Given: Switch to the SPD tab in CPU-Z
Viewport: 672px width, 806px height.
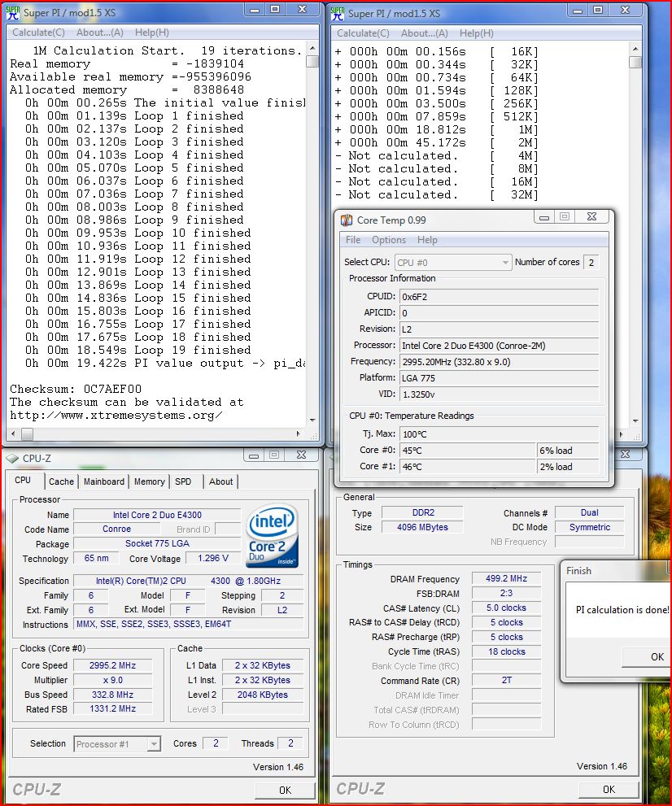Looking at the screenshot, I should coord(183,481).
